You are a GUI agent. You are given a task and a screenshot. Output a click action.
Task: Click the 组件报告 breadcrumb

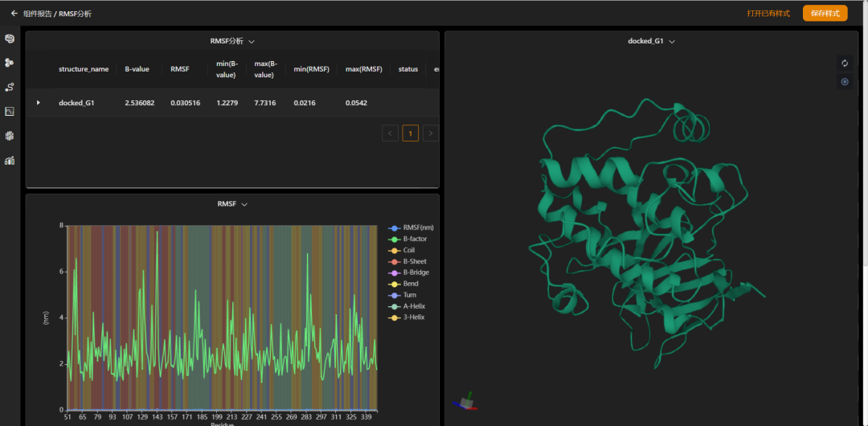38,14
